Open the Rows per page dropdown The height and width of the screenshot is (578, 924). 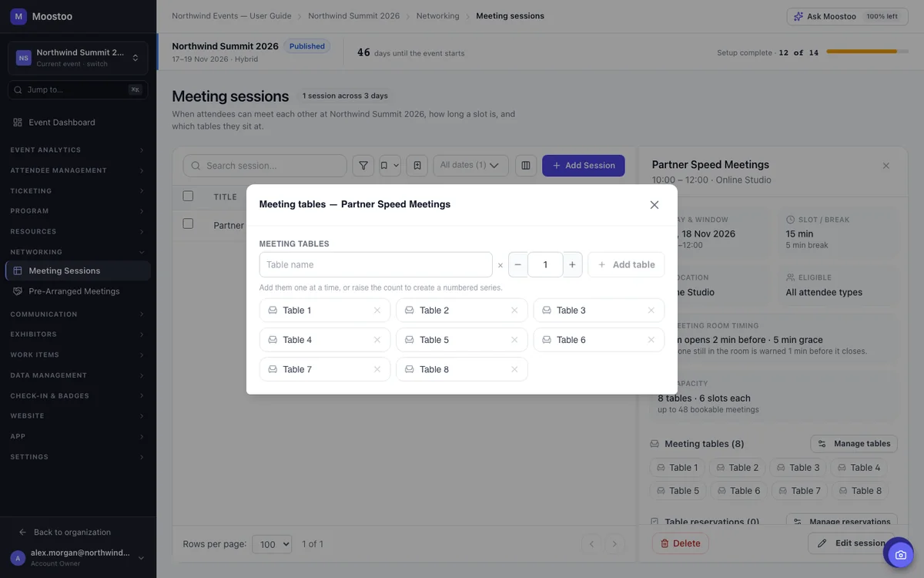tap(272, 544)
